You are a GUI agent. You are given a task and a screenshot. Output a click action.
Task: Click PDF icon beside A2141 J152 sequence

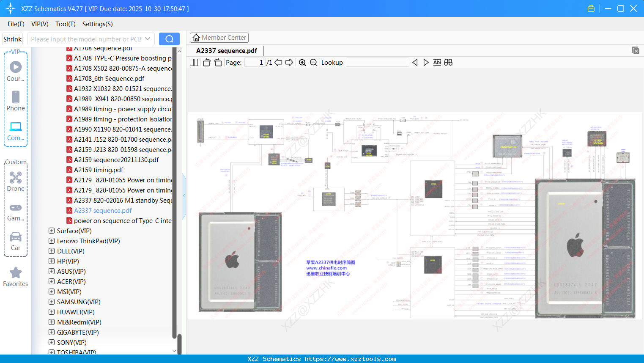click(x=69, y=139)
